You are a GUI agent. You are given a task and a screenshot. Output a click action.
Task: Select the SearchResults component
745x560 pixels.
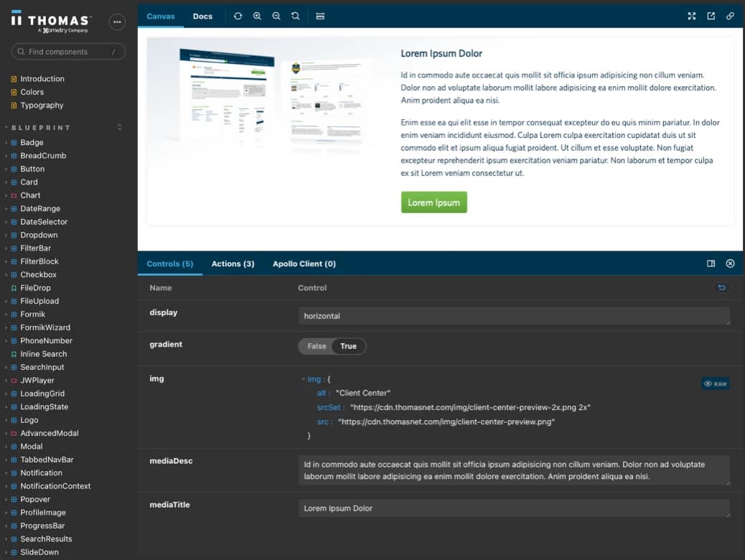[46, 539]
